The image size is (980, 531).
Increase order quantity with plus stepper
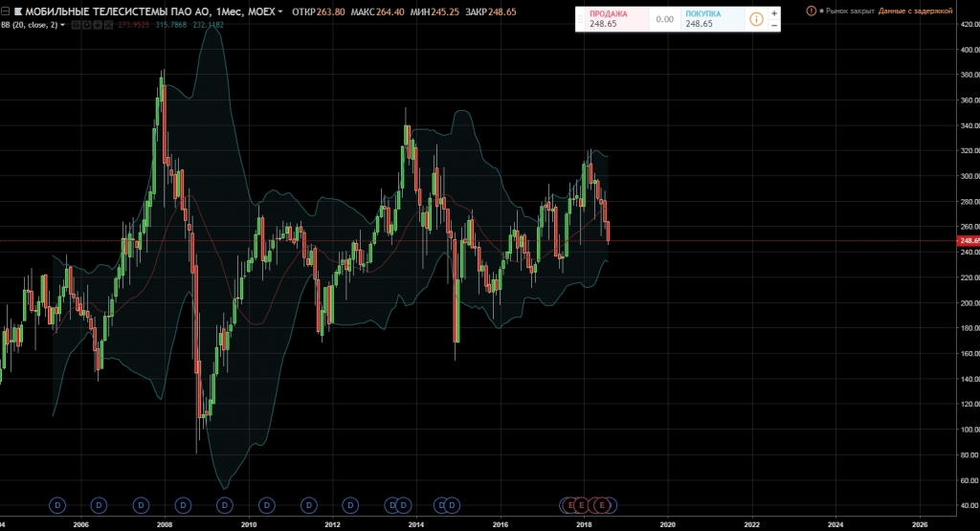point(774,13)
